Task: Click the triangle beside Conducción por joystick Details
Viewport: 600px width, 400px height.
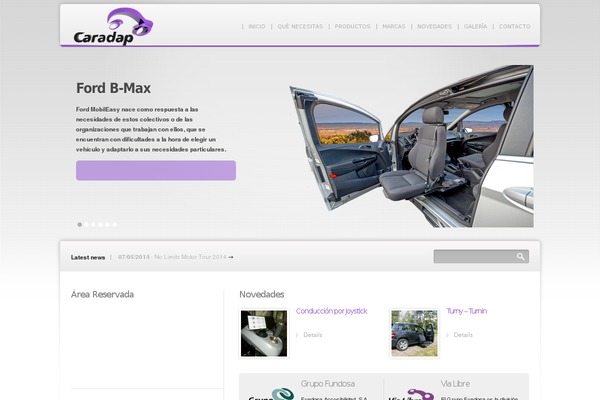Action: tap(297, 335)
